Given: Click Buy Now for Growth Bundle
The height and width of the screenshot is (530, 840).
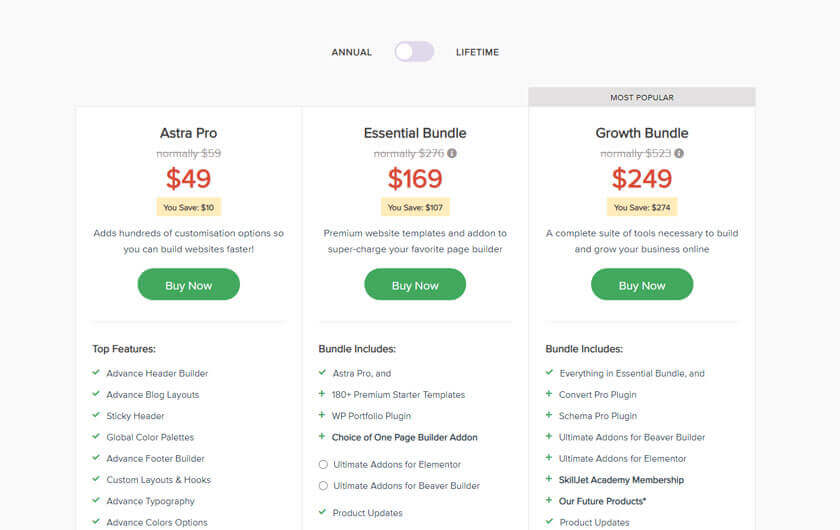Looking at the screenshot, I should click(642, 285).
